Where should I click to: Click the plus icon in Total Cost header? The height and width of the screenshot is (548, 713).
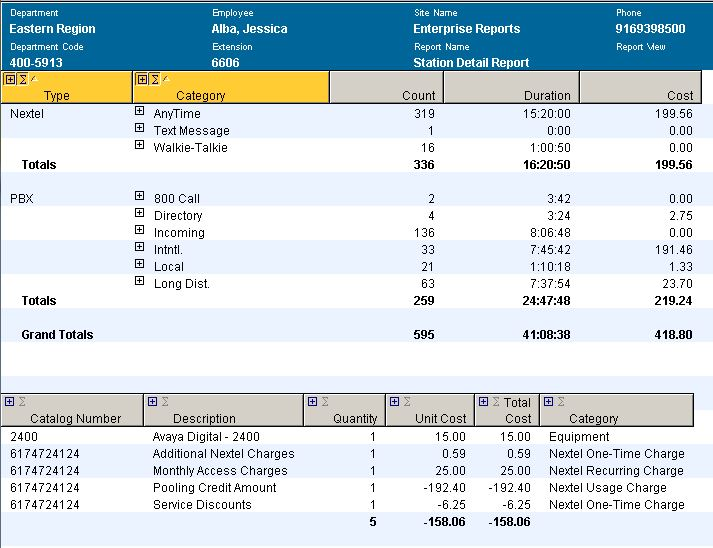coord(483,401)
